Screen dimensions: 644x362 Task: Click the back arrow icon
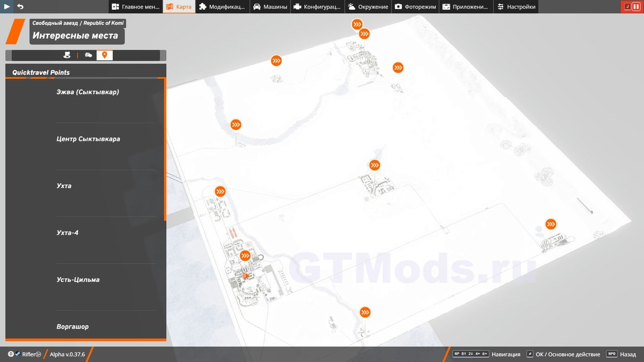(x=20, y=7)
